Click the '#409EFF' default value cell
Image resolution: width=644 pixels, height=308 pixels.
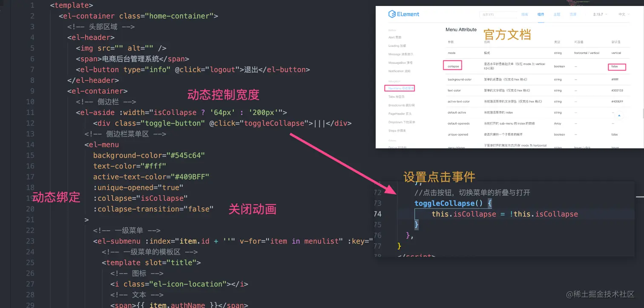tap(617, 102)
